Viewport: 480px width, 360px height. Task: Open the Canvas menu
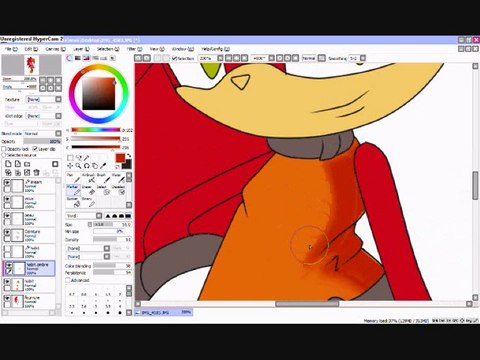point(55,49)
